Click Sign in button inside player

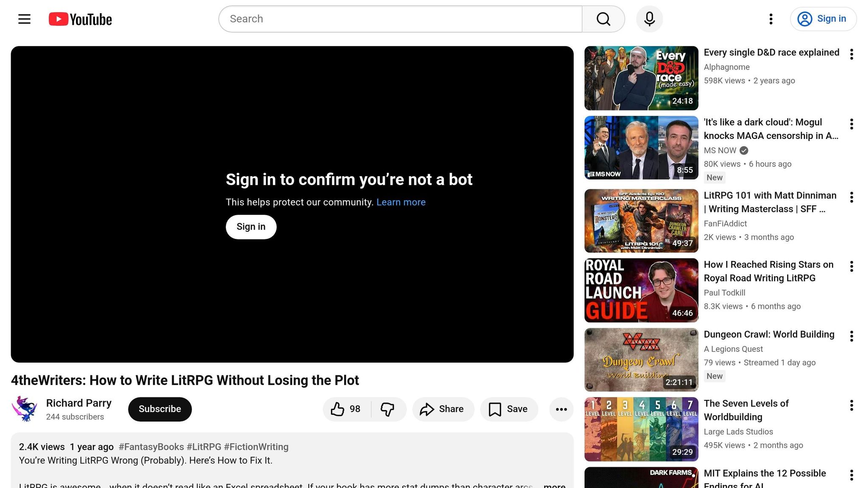[251, 227]
